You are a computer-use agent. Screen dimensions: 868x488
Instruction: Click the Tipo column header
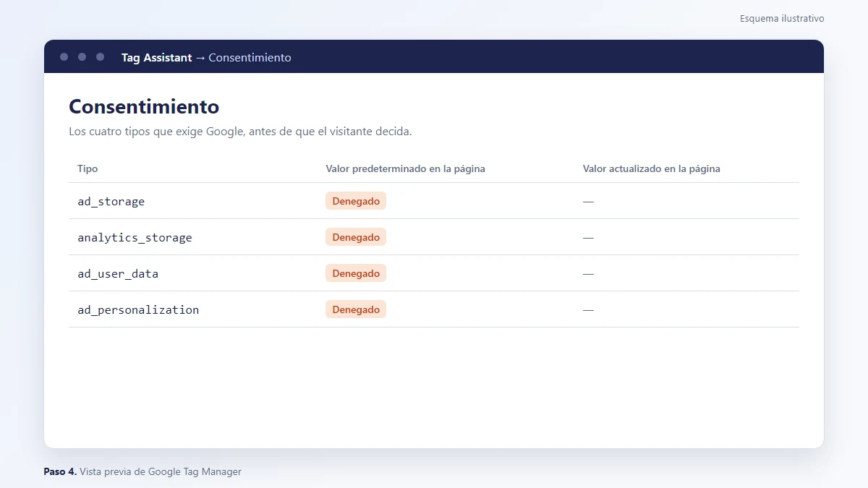(88, 168)
